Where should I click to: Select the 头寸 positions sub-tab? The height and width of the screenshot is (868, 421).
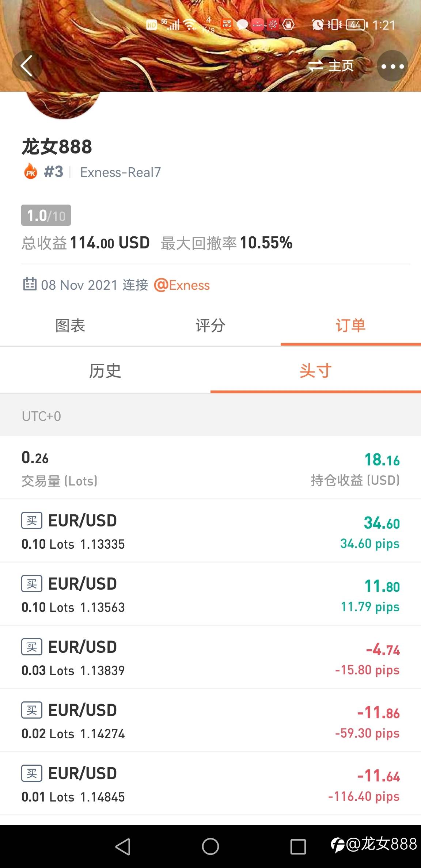[x=316, y=371]
